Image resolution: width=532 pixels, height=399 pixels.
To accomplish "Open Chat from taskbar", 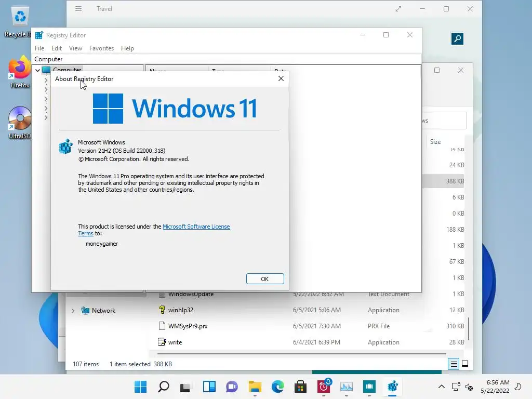I will 232,387.
